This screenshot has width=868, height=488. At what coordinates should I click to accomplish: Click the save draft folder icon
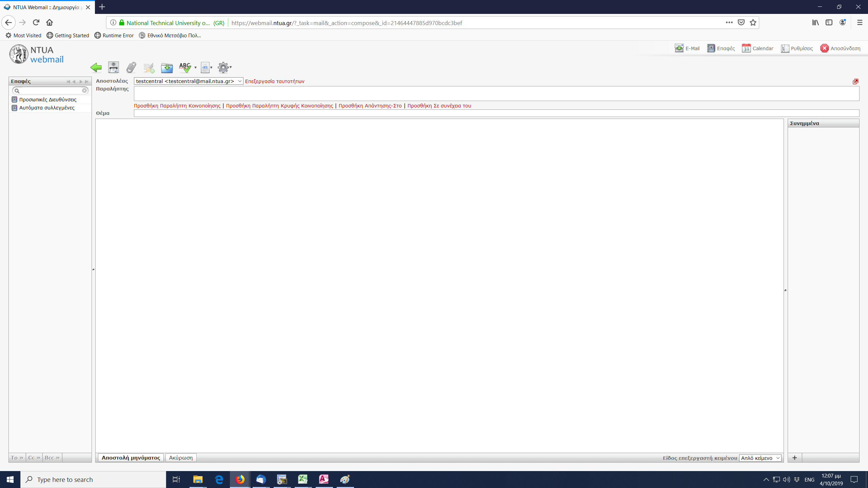click(x=167, y=68)
